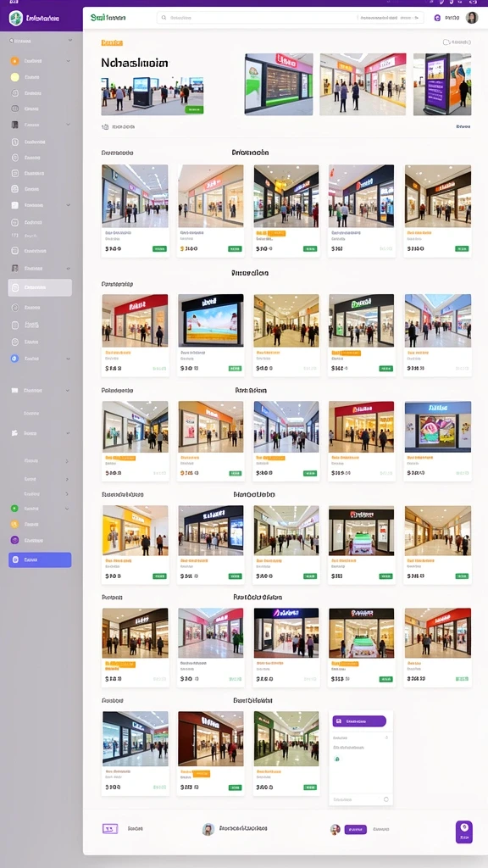This screenshot has height=868, width=488.
Task: Click green button on last card of first product row
Action: coord(462,249)
